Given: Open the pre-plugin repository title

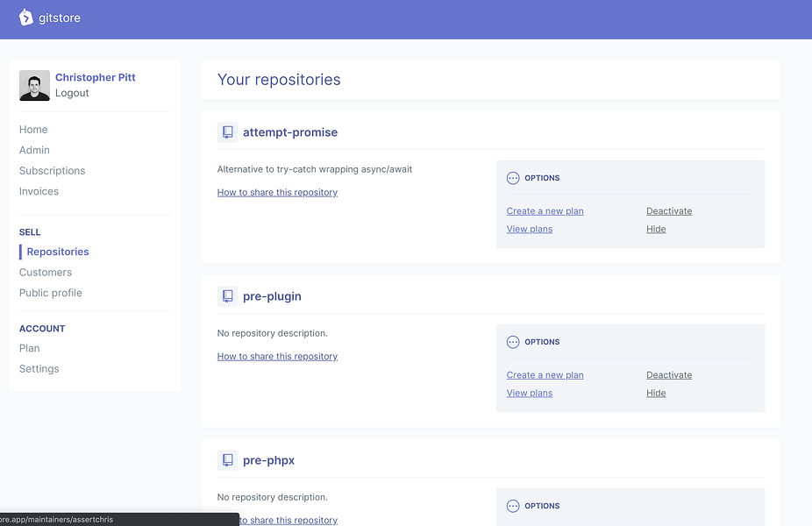Looking at the screenshot, I should click(272, 296).
